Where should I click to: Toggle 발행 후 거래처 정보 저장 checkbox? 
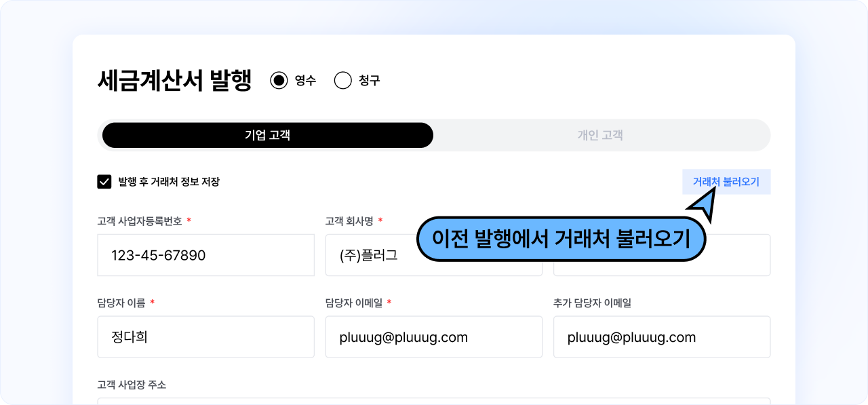pos(104,182)
